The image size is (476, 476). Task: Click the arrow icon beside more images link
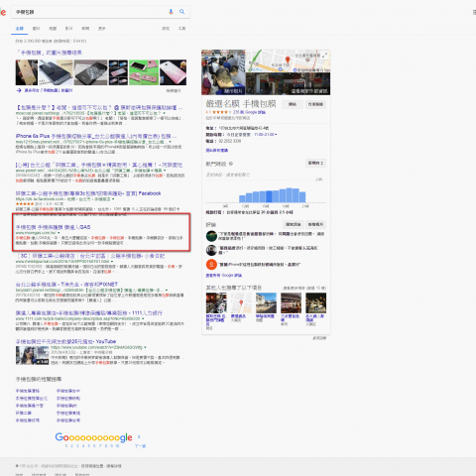[x=19, y=90]
